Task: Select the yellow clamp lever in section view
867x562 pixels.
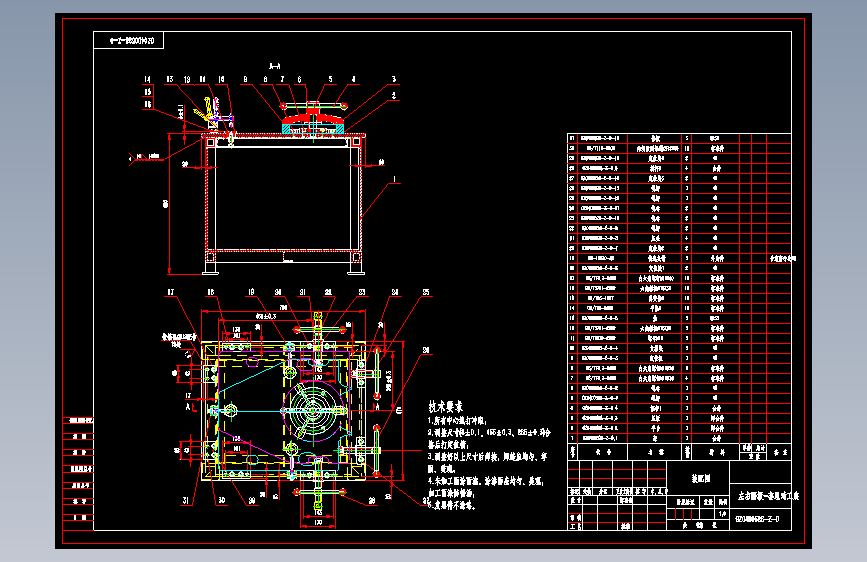Action: point(207,111)
